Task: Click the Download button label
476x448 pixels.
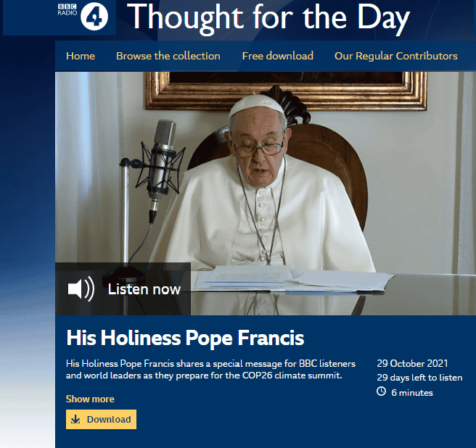Action: pyautogui.click(x=109, y=420)
